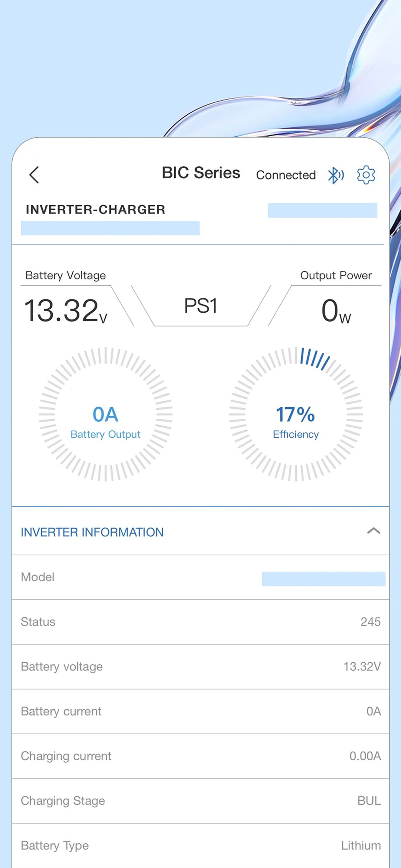Tap the Battery voltage list row
Screen dimensions: 401x868
coord(200,667)
